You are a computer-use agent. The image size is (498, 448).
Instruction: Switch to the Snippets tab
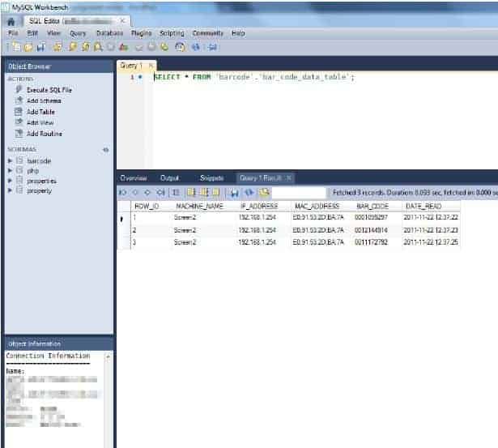pyautogui.click(x=211, y=177)
